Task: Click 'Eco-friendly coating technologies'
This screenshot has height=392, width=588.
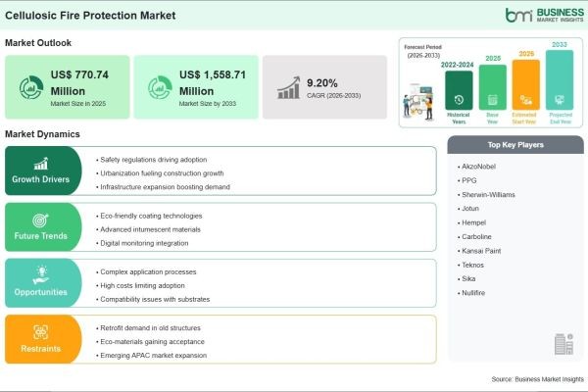Action: 151,216
